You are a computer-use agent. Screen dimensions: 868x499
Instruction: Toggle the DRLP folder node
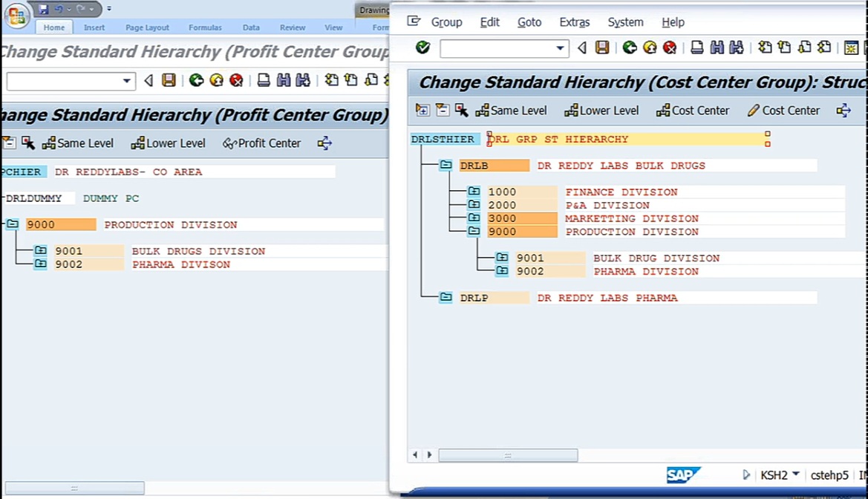tap(446, 298)
